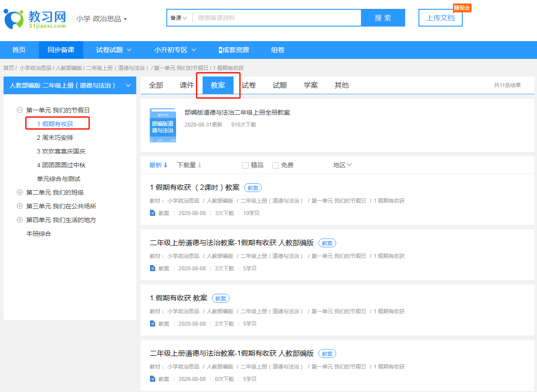Expand 第二单元 我们的班级 tree node
The width and height of the screenshot is (537, 392).
pyautogui.click(x=19, y=192)
